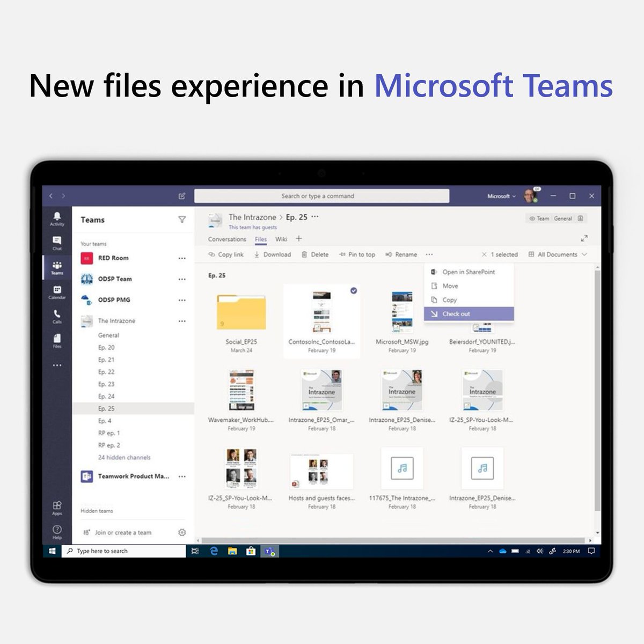Uncheck the selected ContosoInc file checkmark
Viewport: 644px width, 644px height.
(354, 290)
